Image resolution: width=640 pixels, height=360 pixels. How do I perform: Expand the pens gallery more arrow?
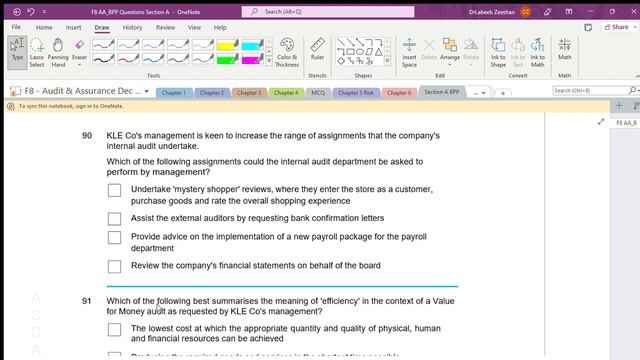269,61
